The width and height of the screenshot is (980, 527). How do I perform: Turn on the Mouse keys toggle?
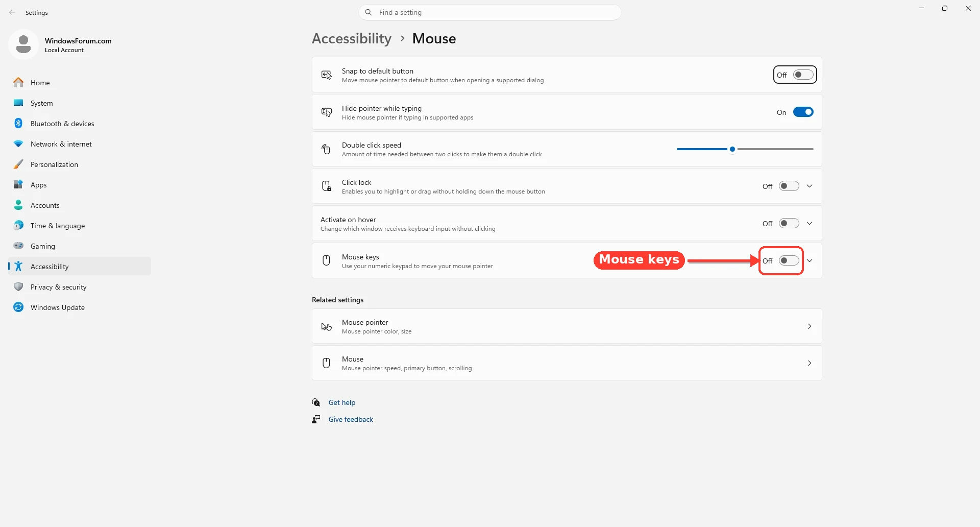pyautogui.click(x=789, y=260)
